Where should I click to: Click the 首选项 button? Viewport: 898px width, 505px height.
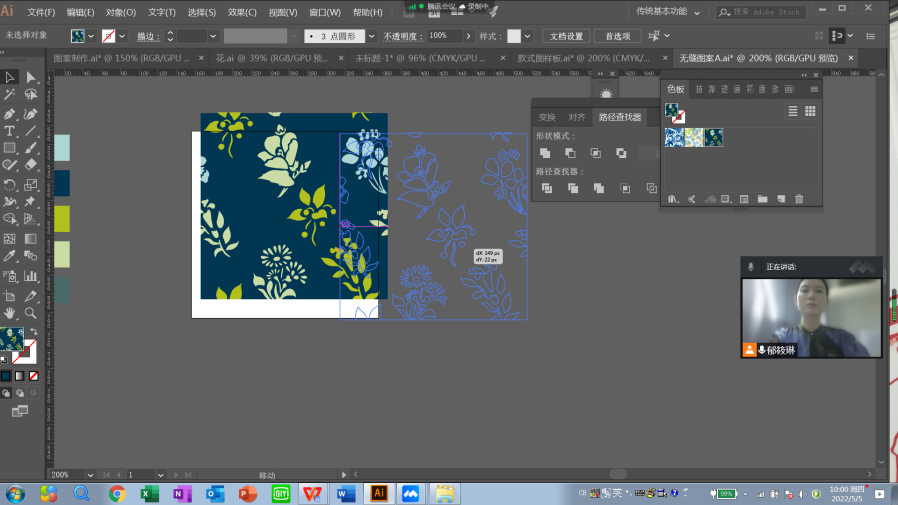(617, 36)
